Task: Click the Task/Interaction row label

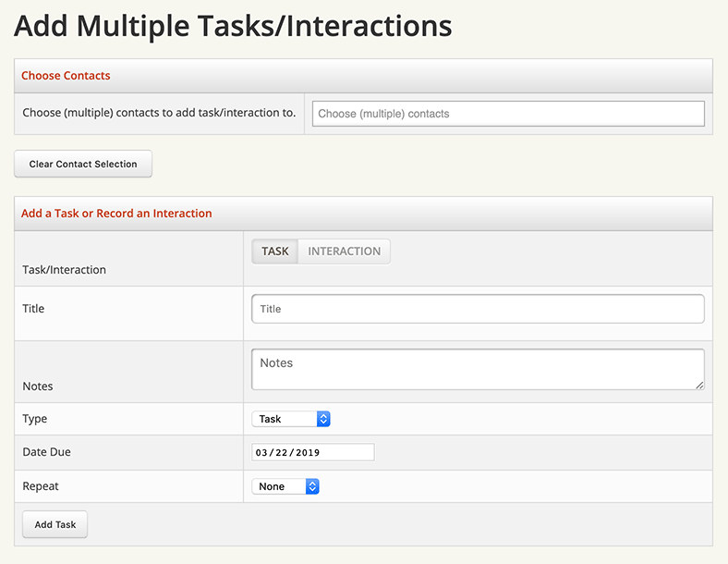Action: tap(64, 270)
